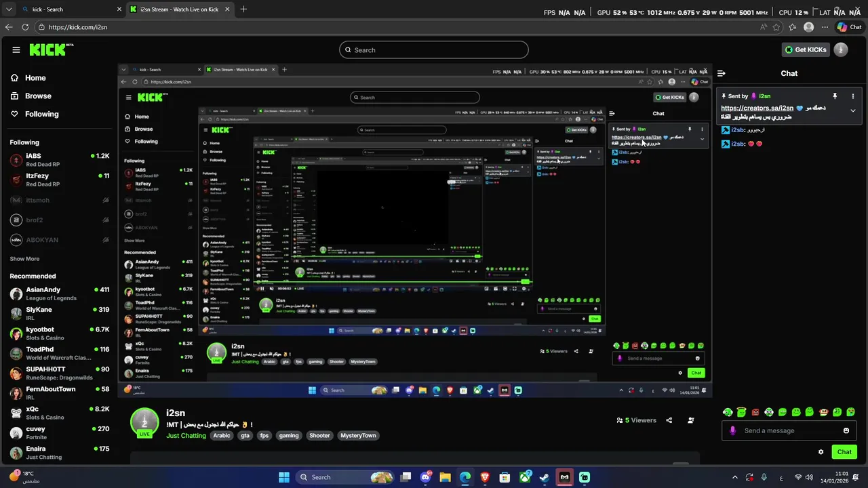Viewport: 868px width, 488px height.
Task: Open offline ittsmoh channel
Action: click(60, 200)
